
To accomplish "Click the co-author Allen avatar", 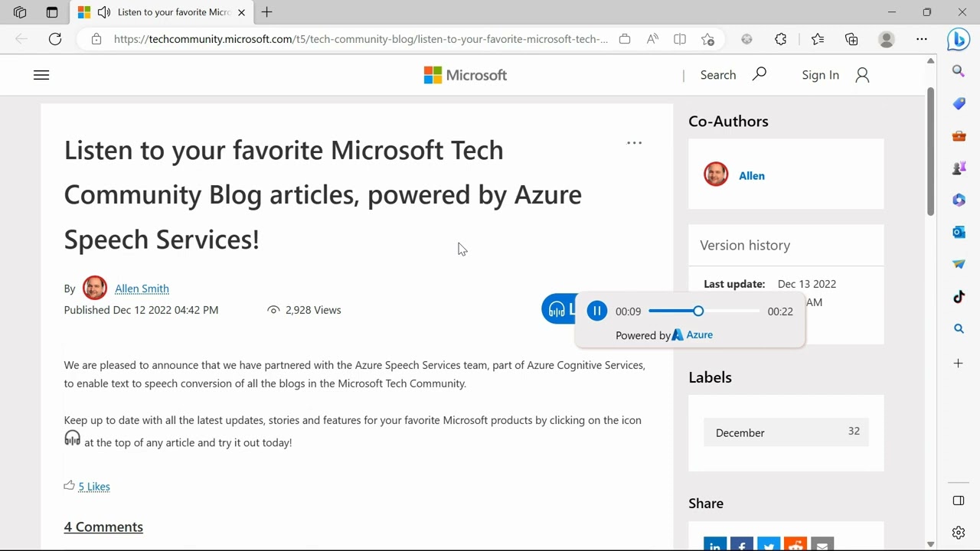I will point(716,174).
